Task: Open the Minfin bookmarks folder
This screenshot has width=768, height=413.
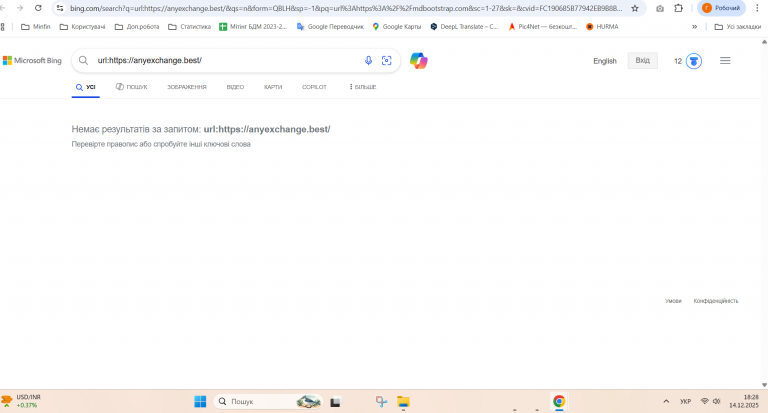Action: (36, 27)
